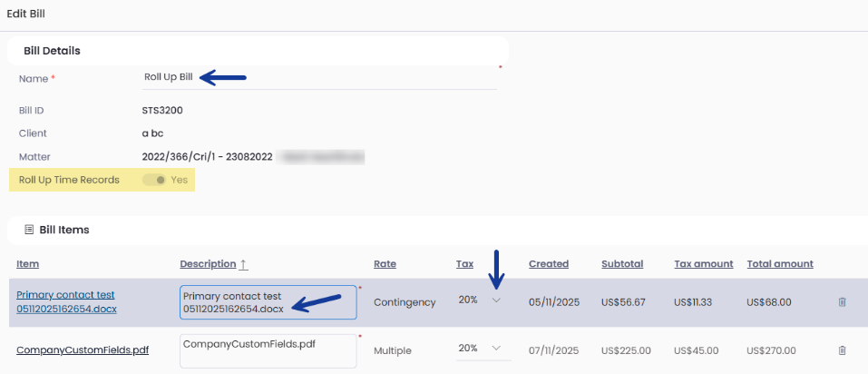Delete the CompanyCustomFields.pdf bill item

coord(842,349)
